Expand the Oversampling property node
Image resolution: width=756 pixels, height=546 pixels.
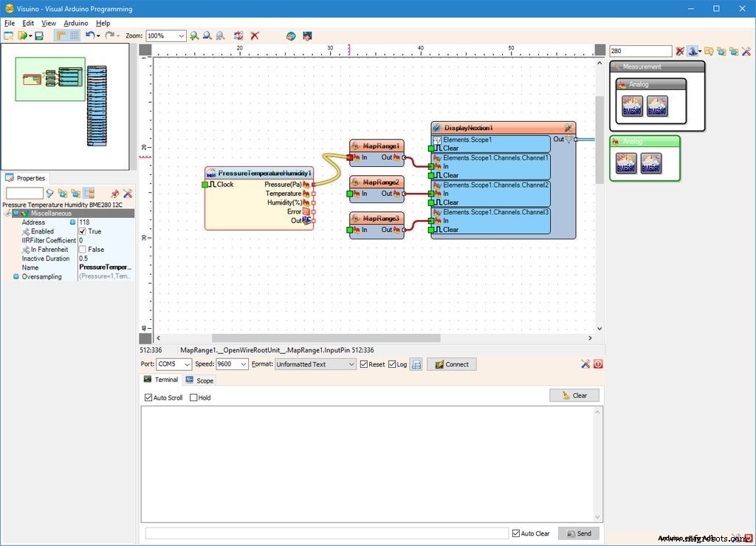point(16,276)
